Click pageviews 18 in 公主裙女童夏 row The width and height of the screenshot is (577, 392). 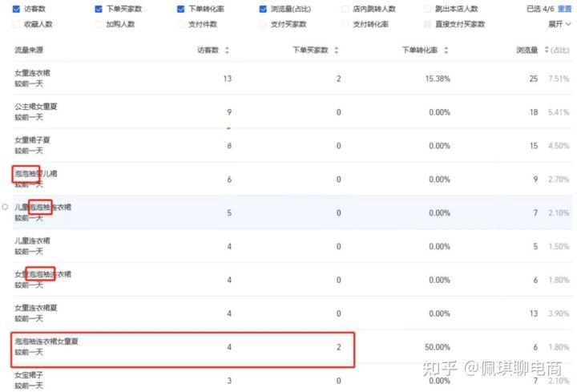coord(534,112)
